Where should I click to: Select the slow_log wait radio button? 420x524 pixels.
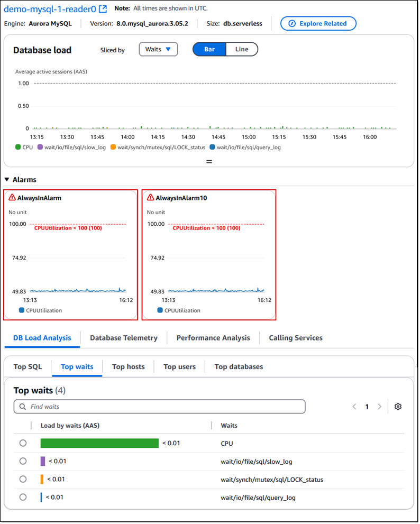click(23, 461)
